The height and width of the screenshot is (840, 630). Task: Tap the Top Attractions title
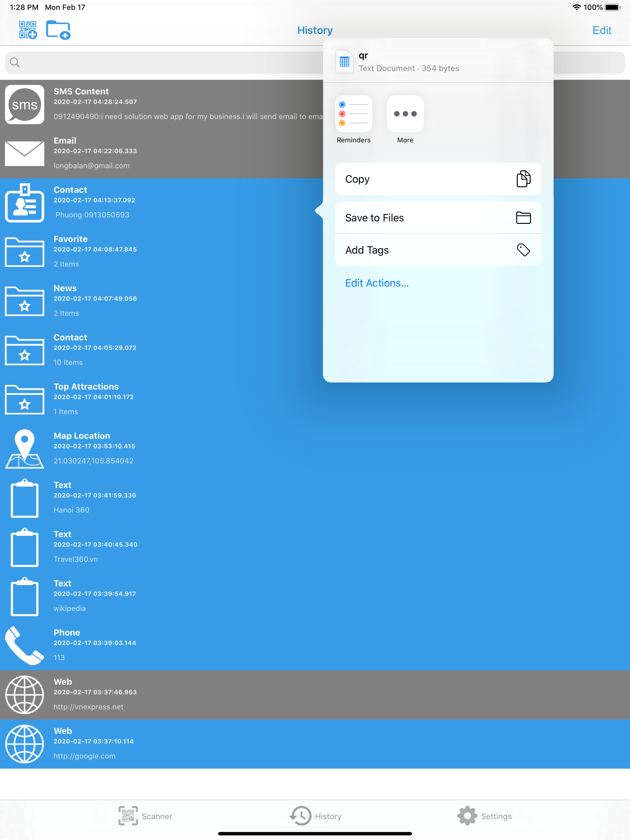(86, 386)
